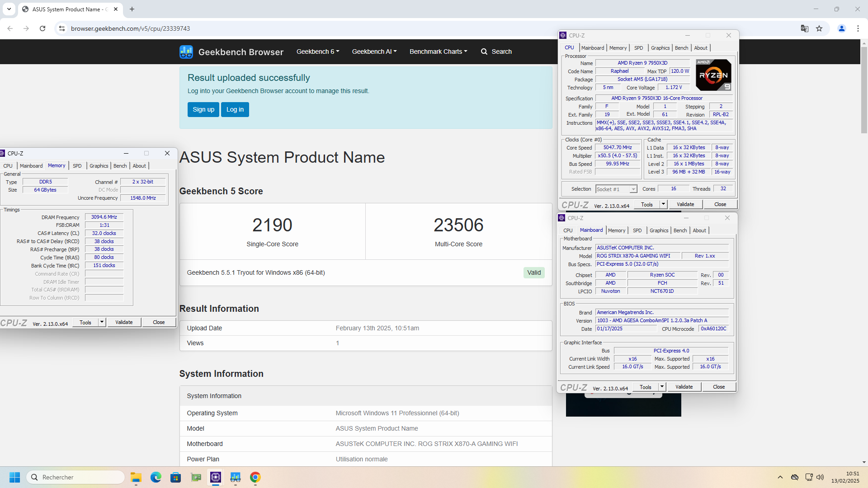Image resolution: width=868 pixels, height=488 pixels.
Task: Open network tray icon
Action: tap(809, 477)
